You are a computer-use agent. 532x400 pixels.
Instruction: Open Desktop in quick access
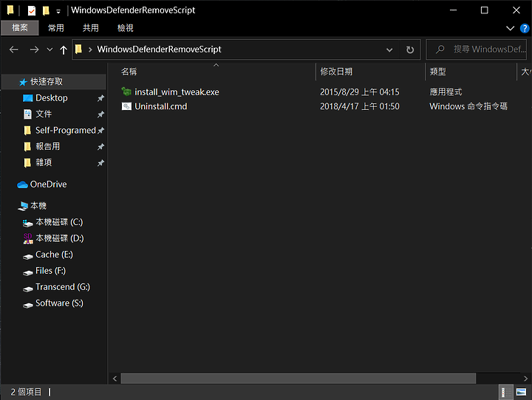[52, 98]
